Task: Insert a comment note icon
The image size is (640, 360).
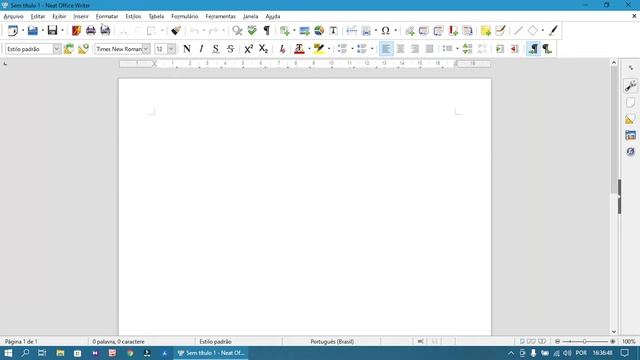Action: (x=486, y=31)
